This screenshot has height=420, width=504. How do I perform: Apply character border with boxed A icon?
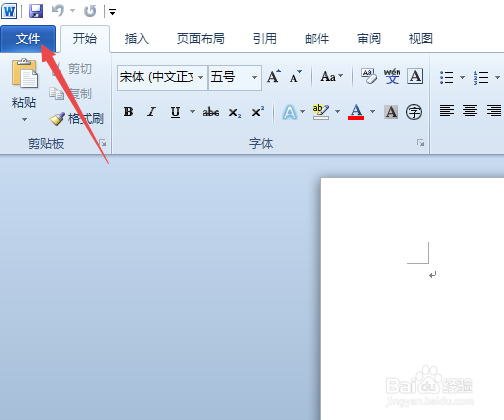click(415, 77)
